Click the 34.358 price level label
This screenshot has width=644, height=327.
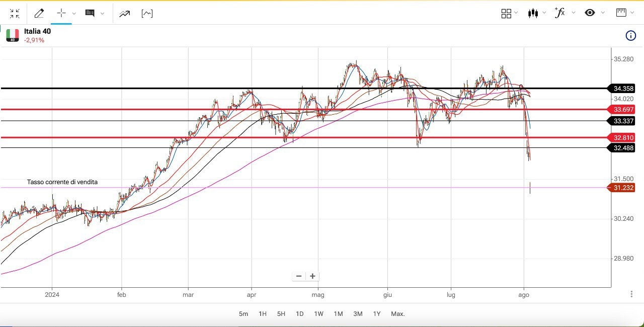click(622, 89)
